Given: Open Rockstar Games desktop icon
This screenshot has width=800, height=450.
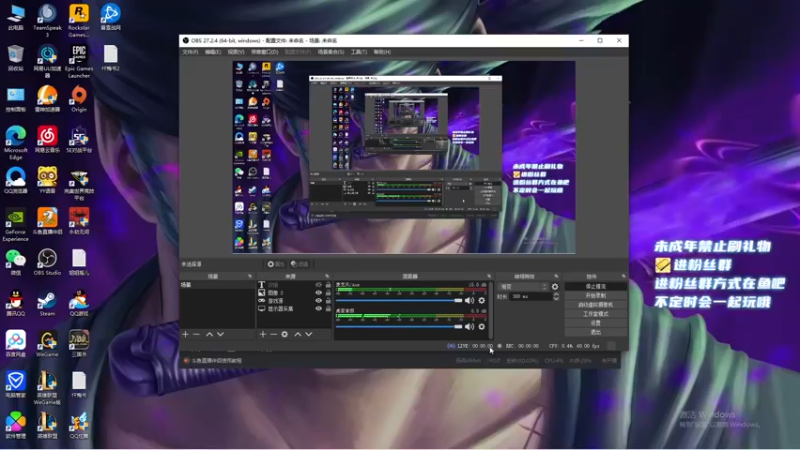Looking at the screenshot, I should point(79,20).
